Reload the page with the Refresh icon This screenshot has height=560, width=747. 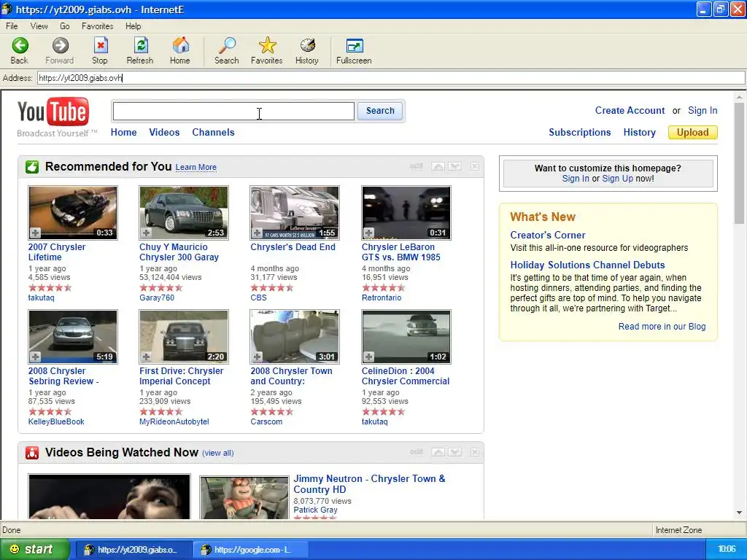pyautogui.click(x=140, y=50)
